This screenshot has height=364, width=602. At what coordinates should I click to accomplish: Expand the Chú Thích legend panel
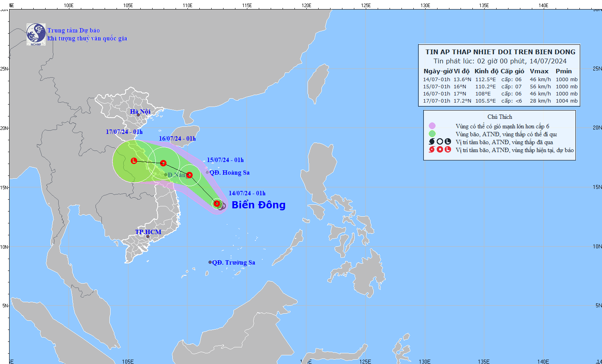[500, 116]
